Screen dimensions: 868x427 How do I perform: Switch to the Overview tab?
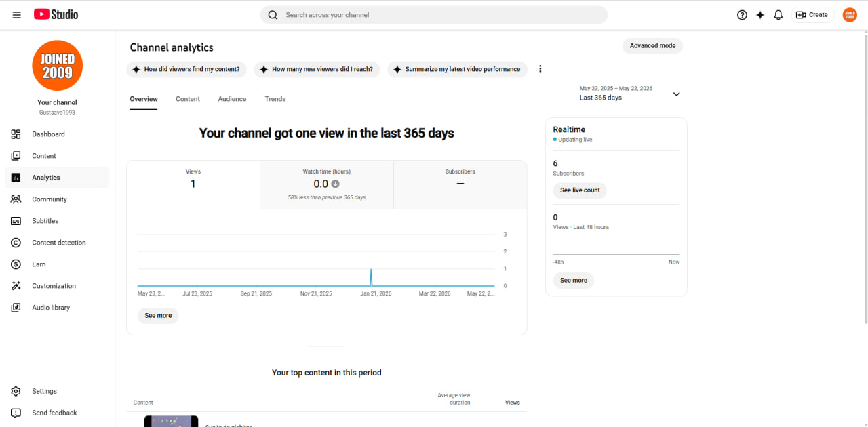pos(144,99)
